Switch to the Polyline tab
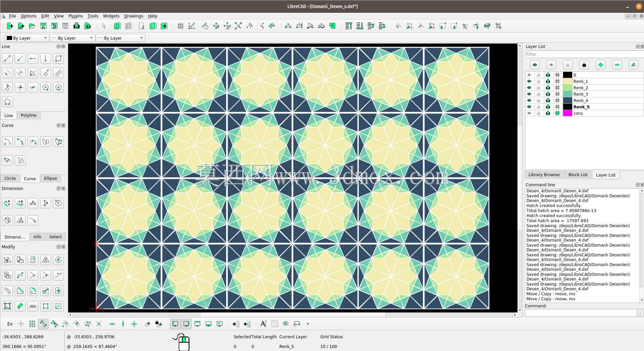This screenshot has height=351, width=644. [x=29, y=115]
